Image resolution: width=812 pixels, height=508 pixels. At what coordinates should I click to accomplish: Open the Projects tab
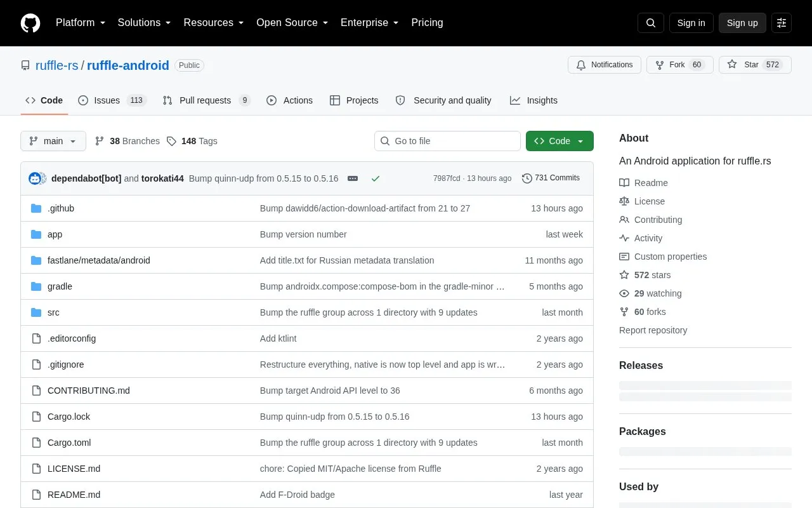pyautogui.click(x=354, y=100)
